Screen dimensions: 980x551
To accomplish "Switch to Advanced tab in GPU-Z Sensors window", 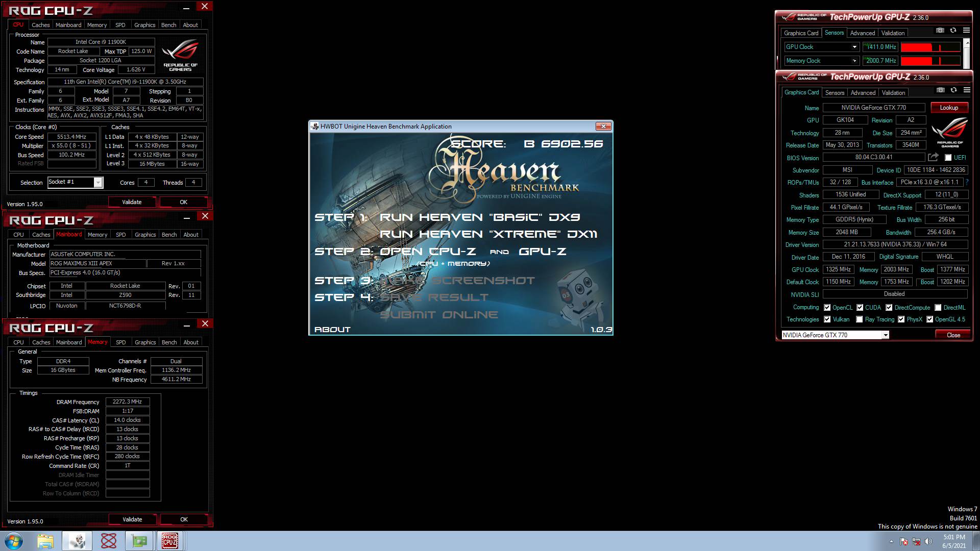I will [863, 33].
